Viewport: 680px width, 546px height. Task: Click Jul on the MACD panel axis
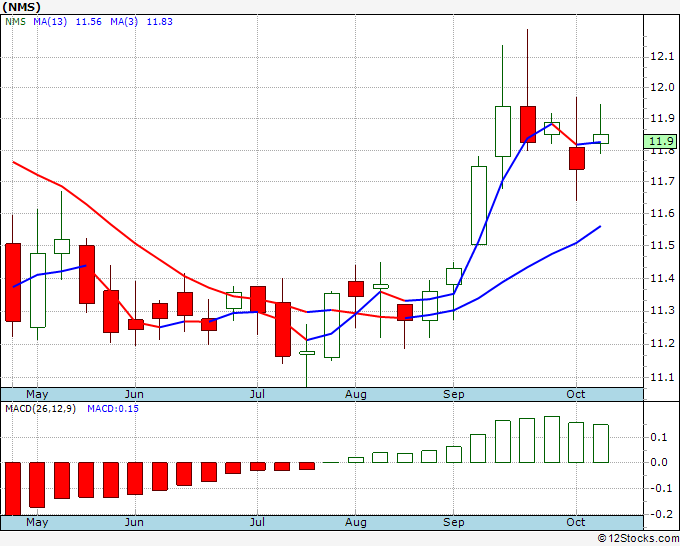click(257, 522)
